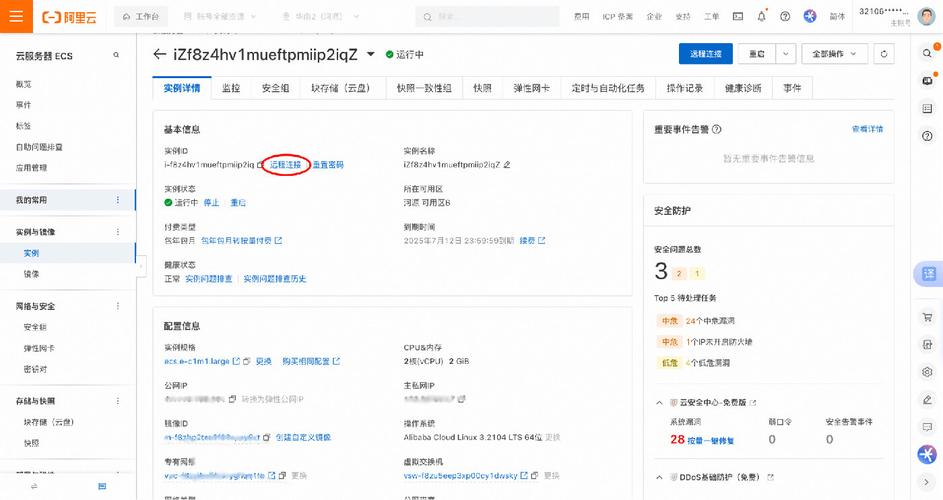Image resolution: width=943 pixels, height=500 pixels.
Task: Copy the ecs.e-c1m1.large instance type
Action: (247, 362)
